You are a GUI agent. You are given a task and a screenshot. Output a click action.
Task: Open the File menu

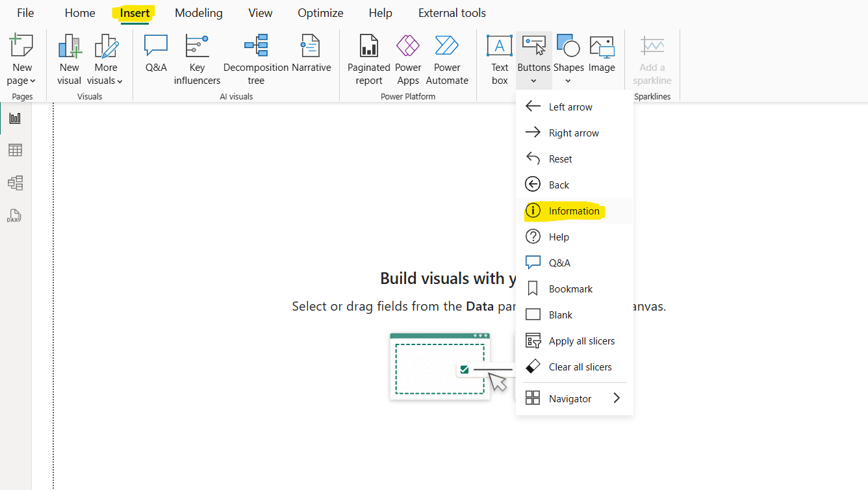[25, 13]
